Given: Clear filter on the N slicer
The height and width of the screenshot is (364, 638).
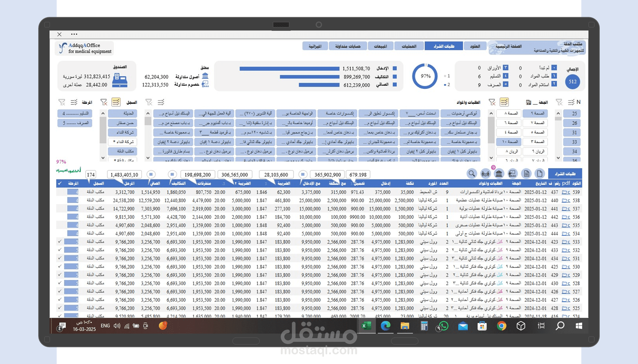Looking at the screenshot, I should coord(559,102).
